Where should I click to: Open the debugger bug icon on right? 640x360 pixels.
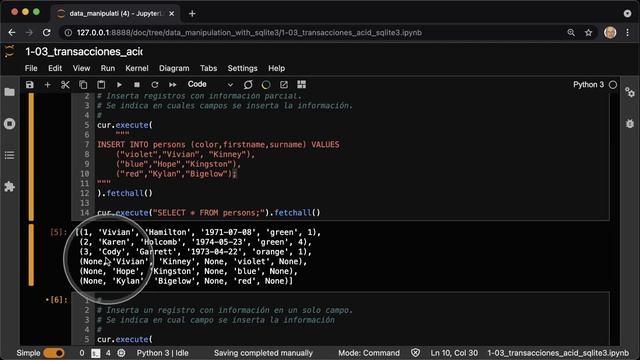[x=630, y=123]
